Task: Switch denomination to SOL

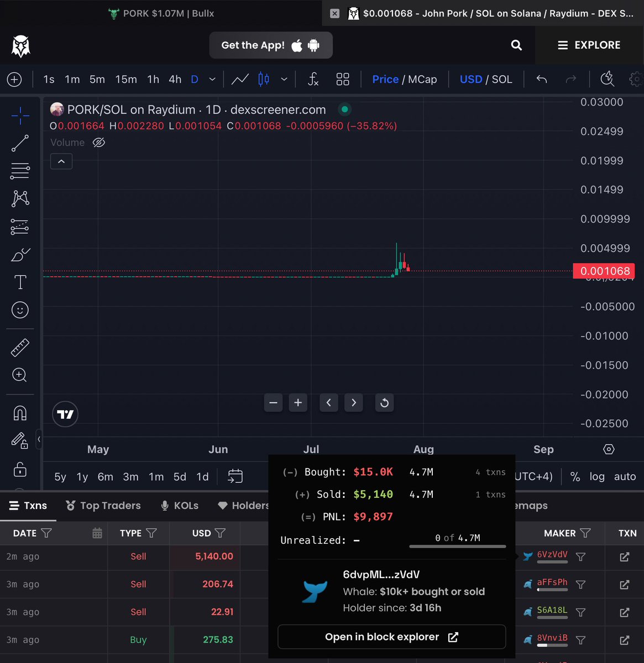Action: pyautogui.click(x=502, y=80)
